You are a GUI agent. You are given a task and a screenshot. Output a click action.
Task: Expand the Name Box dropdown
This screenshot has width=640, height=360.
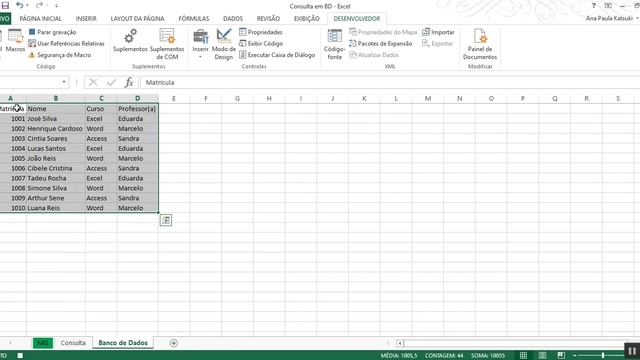64,82
